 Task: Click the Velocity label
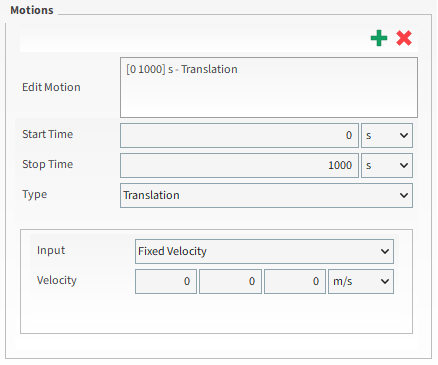point(57,280)
